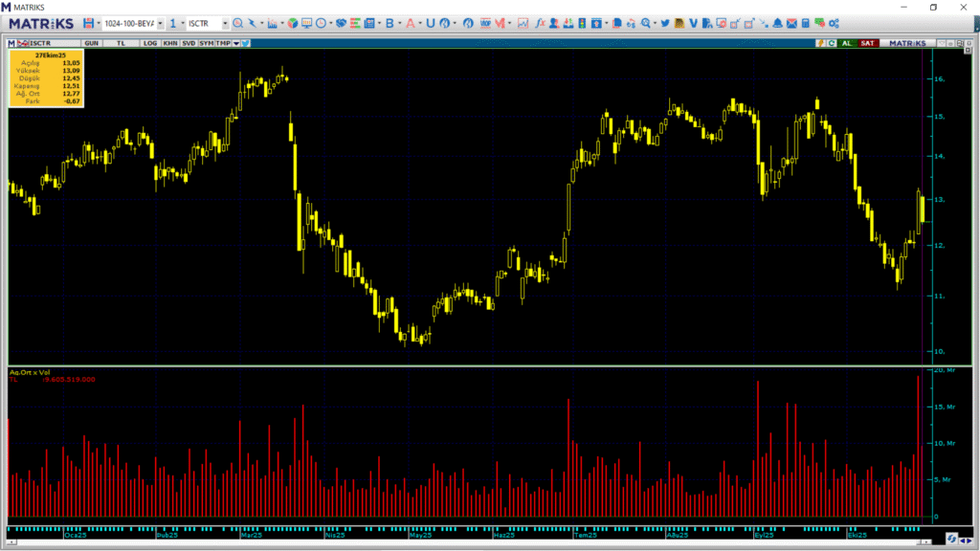Image resolution: width=980 pixels, height=551 pixels.
Task: Toggle LOG scale on the chart
Action: (150, 43)
